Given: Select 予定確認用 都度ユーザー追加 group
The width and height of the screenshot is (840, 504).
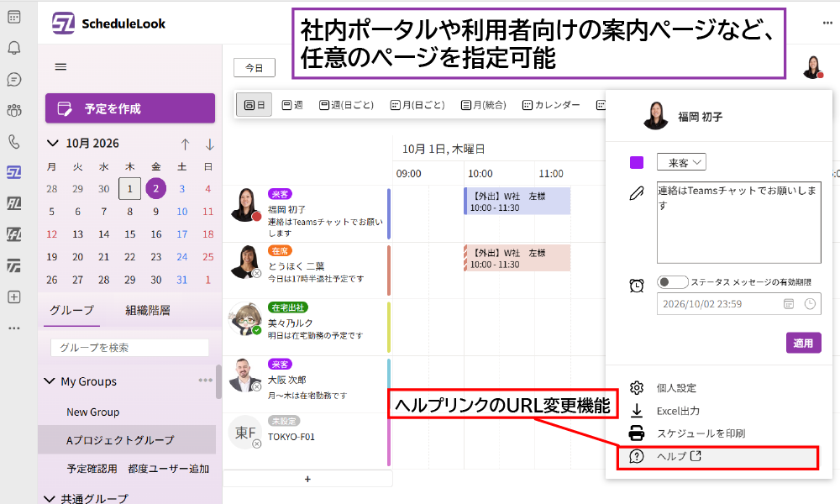Looking at the screenshot, I should (138, 469).
